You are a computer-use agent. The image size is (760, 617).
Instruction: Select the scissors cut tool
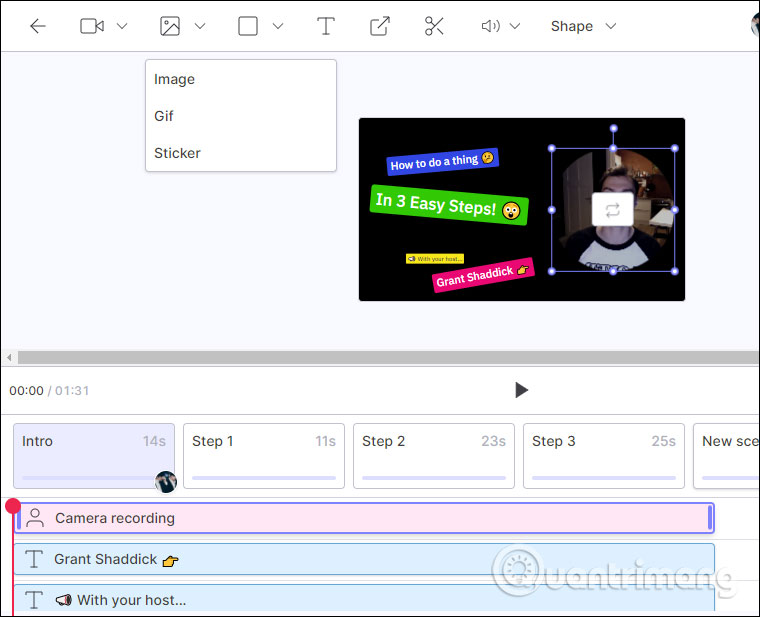click(434, 27)
